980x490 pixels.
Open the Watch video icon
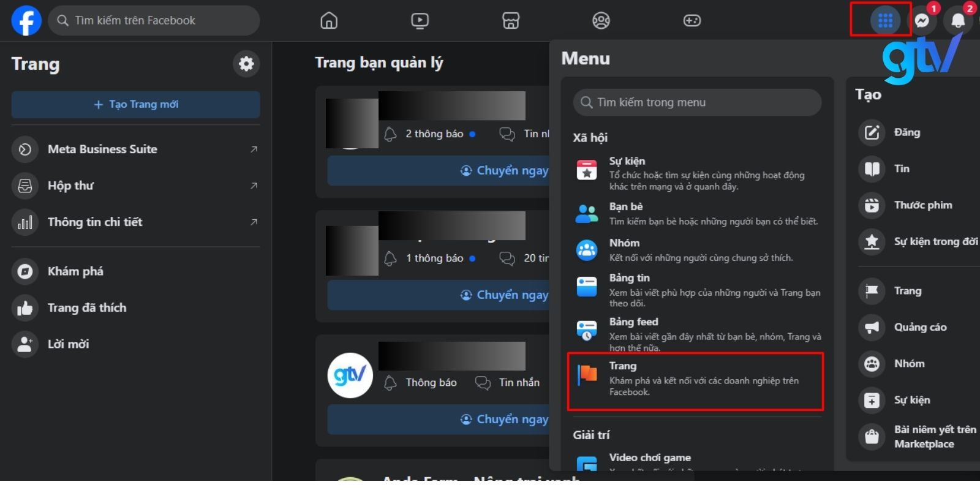point(420,21)
